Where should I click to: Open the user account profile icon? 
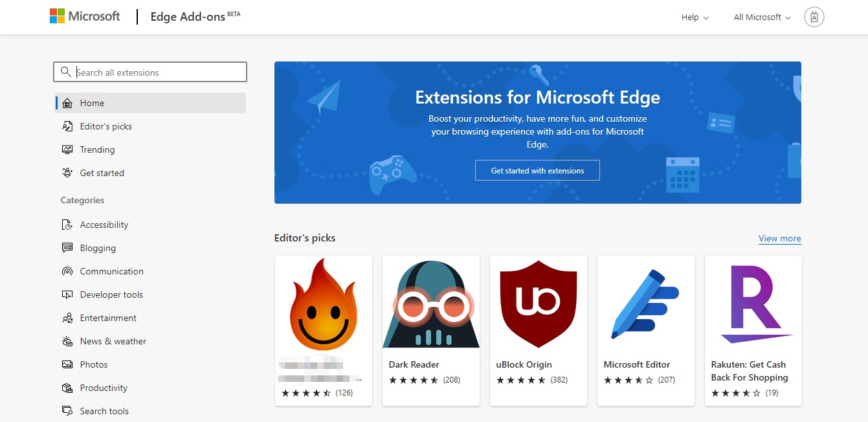(814, 17)
